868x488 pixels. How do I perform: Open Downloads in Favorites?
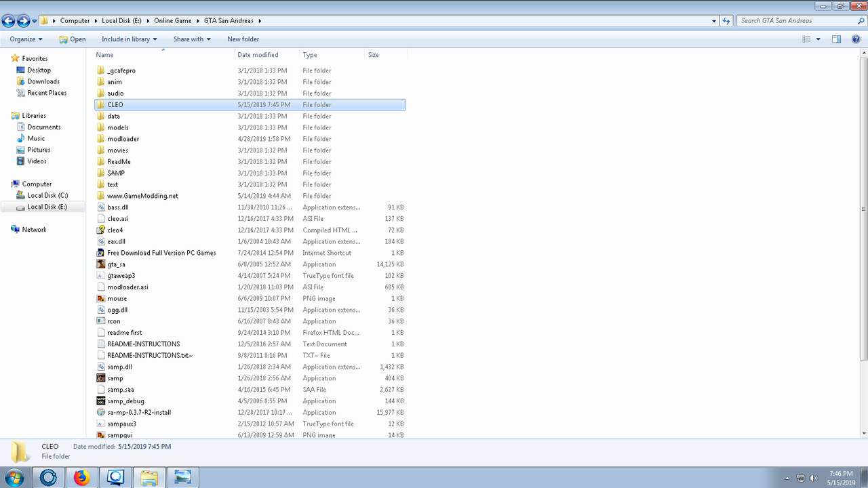(43, 82)
